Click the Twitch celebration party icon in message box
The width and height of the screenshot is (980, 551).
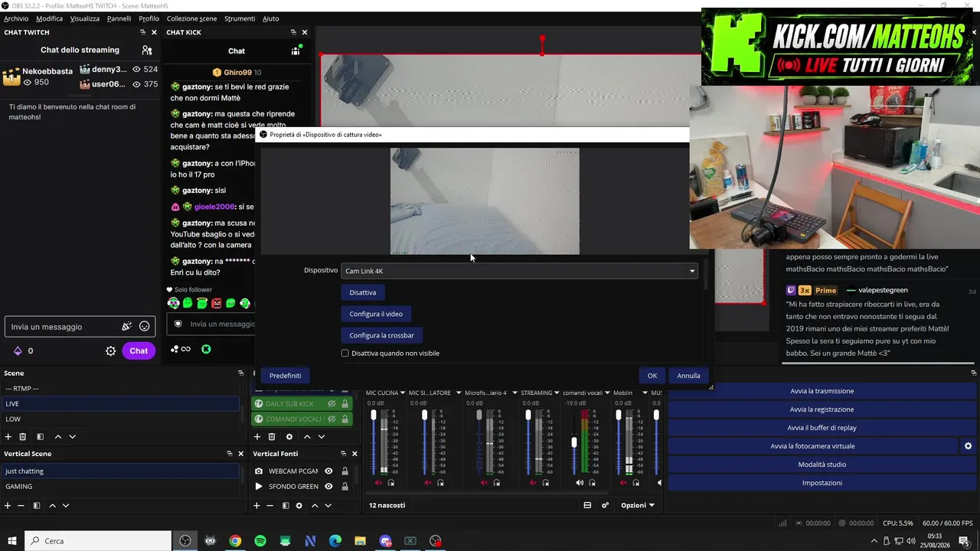127,327
